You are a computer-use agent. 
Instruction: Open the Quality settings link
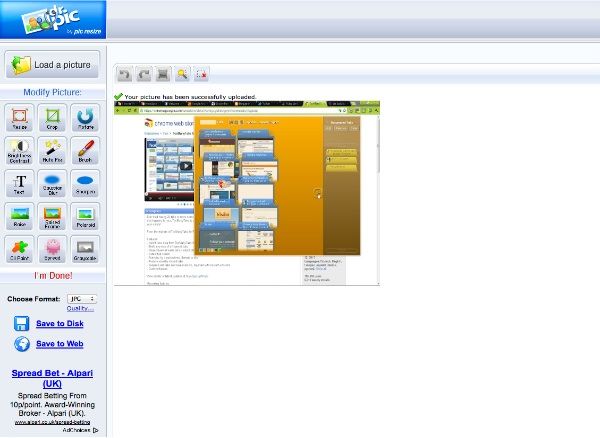point(79,308)
